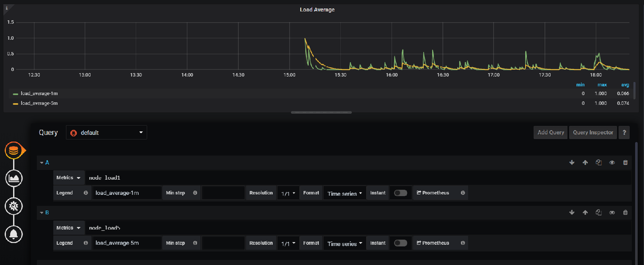Click the Add Query button
Viewport: 644px width, 265px height.
click(x=550, y=132)
